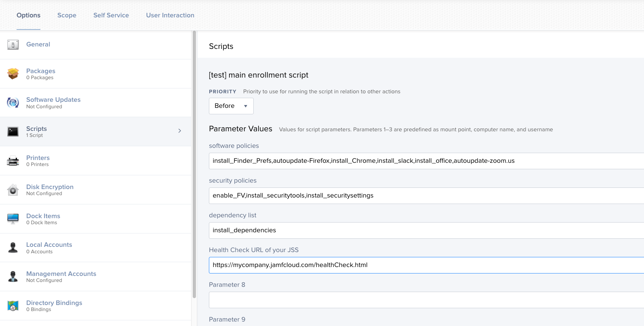
Task: Open the Disk Encryption payload link
Action: (x=50, y=187)
